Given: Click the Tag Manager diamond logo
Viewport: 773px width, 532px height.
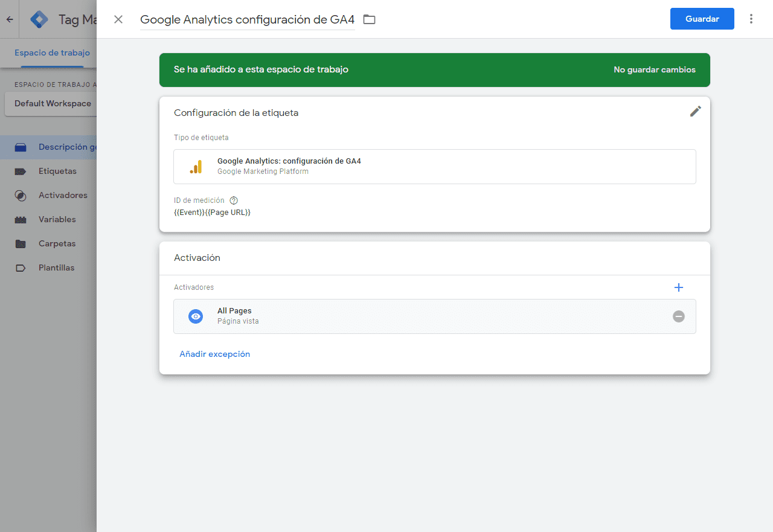Looking at the screenshot, I should point(39,19).
